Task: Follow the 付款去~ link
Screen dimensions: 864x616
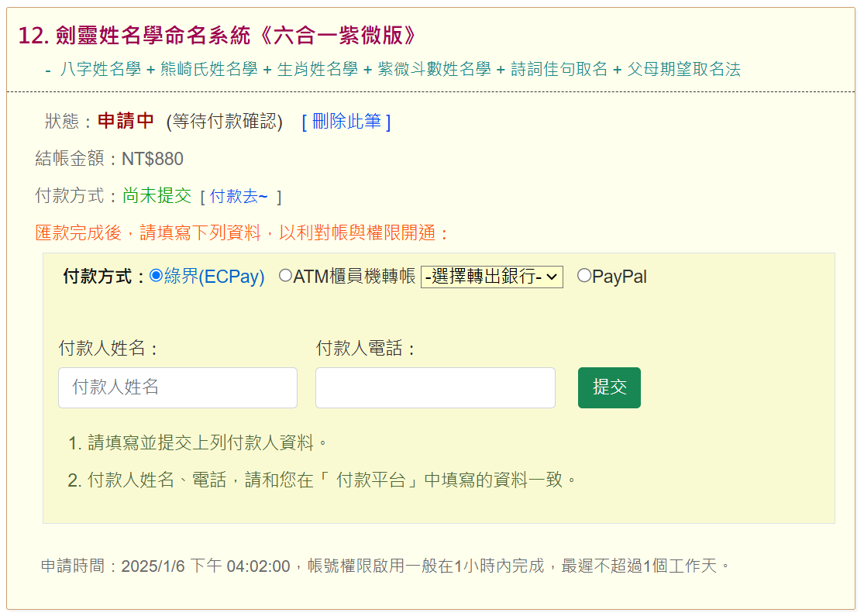Action: click(239, 197)
